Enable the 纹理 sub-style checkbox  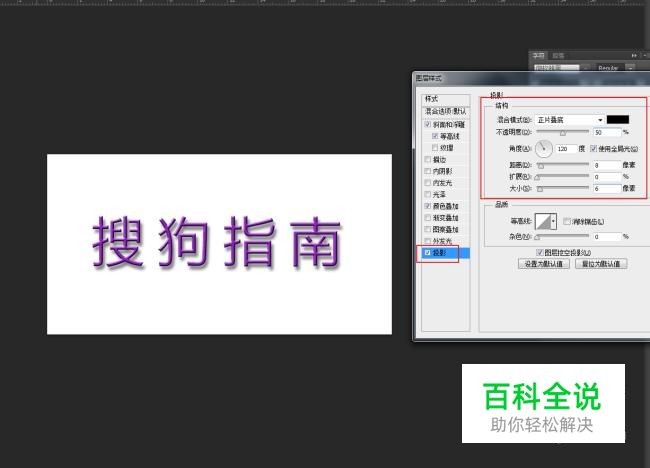tap(435, 148)
